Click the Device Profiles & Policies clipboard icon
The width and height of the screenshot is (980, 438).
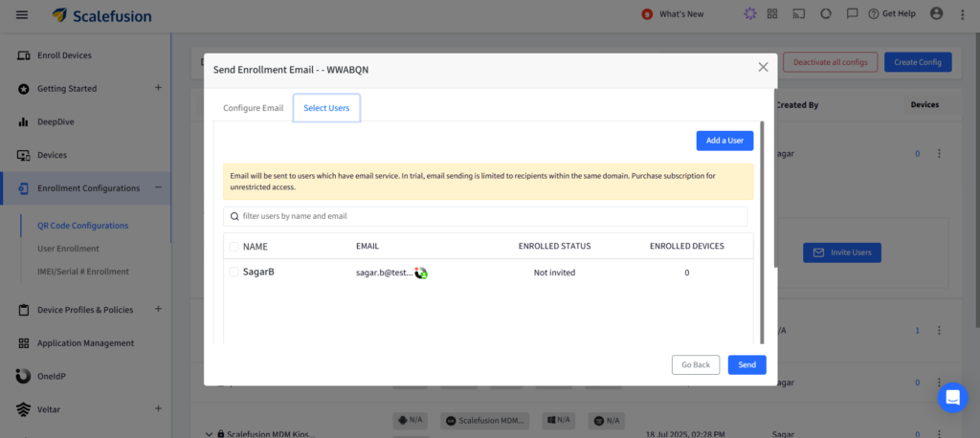point(24,310)
